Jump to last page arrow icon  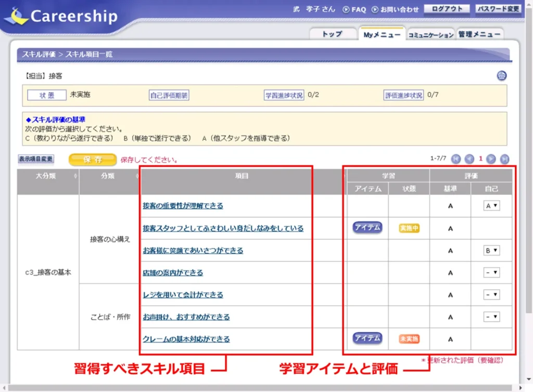pyautogui.click(x=504, y=159)
